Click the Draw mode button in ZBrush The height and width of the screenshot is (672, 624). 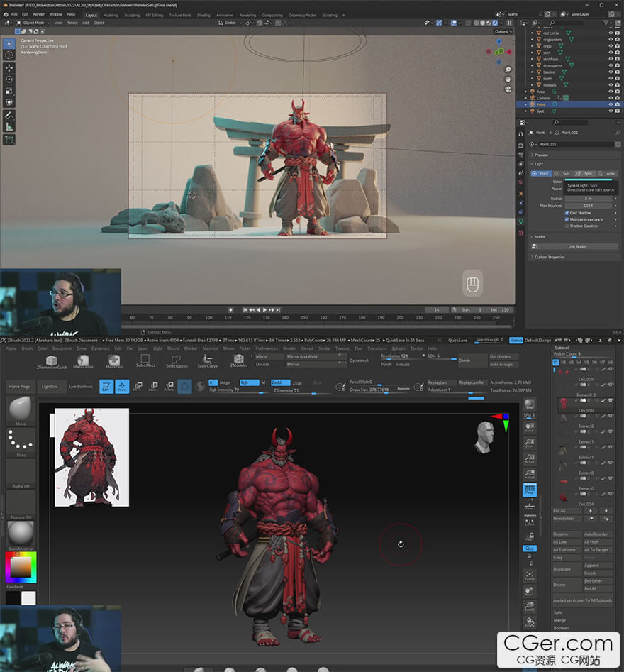(x=122, y=387)
